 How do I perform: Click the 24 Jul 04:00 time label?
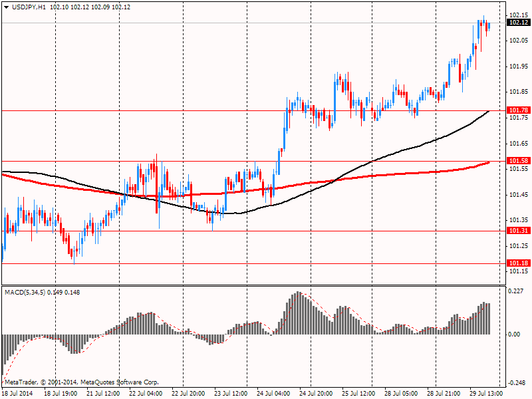273,394
